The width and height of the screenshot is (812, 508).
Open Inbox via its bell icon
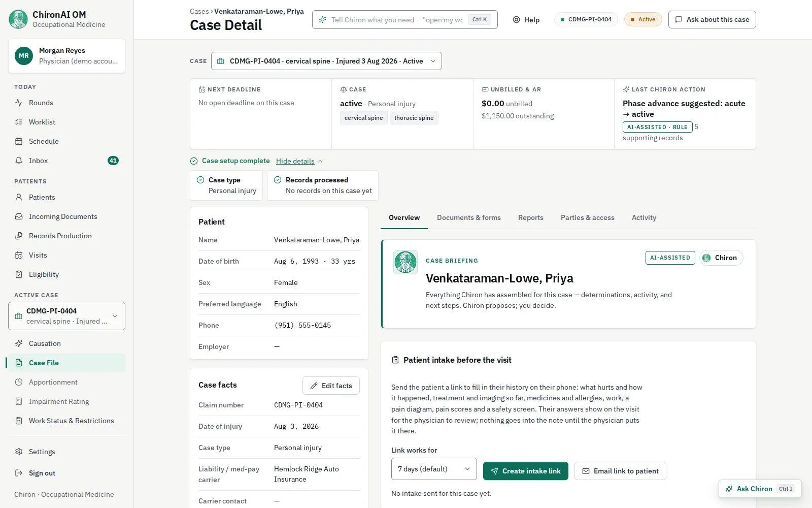click(x=19, y=161)
